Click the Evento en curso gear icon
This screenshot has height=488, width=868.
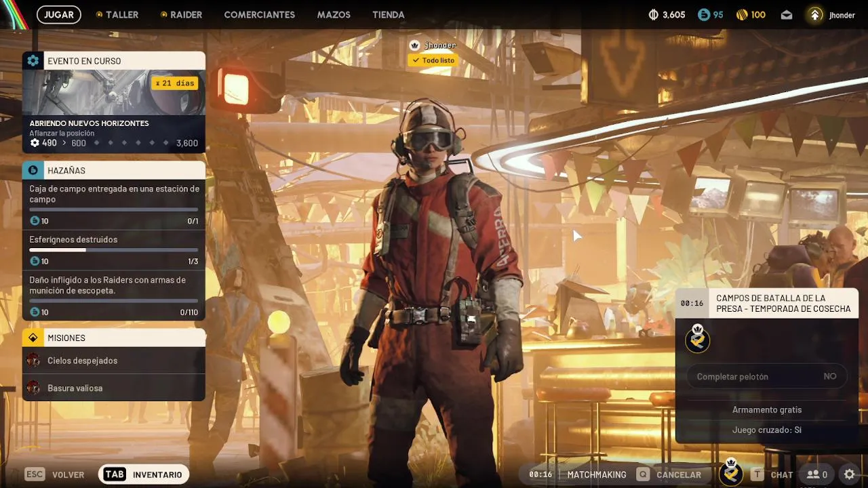pos(33,60)
